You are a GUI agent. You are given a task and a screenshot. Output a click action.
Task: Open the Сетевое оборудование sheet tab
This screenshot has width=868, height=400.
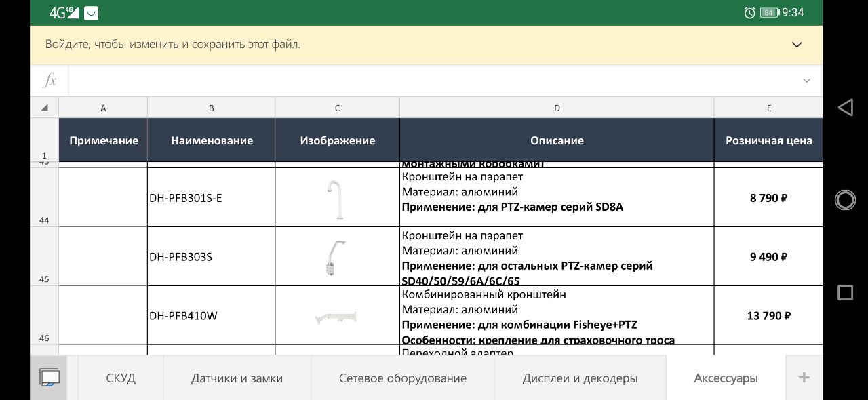tap(403, 378)
